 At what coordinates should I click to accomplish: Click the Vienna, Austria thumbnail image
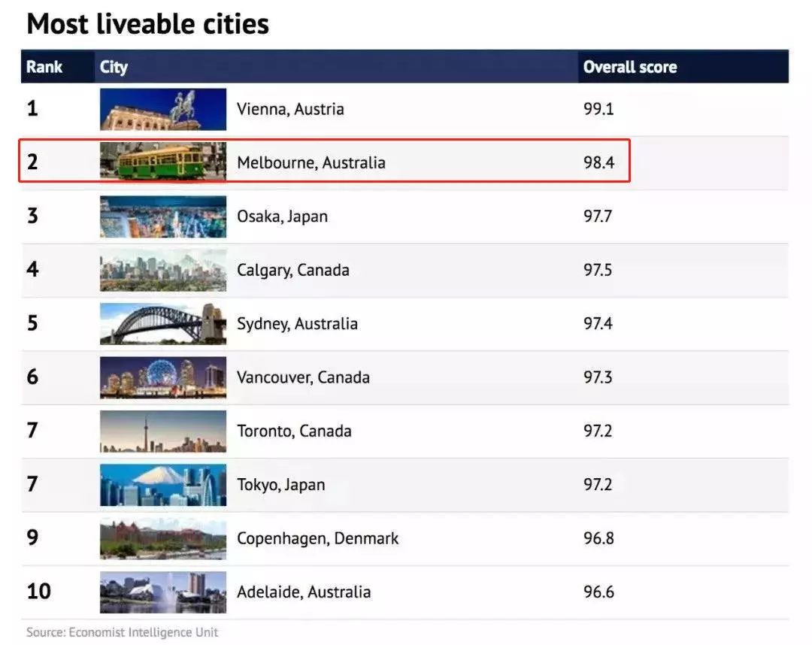click(162, 109)
